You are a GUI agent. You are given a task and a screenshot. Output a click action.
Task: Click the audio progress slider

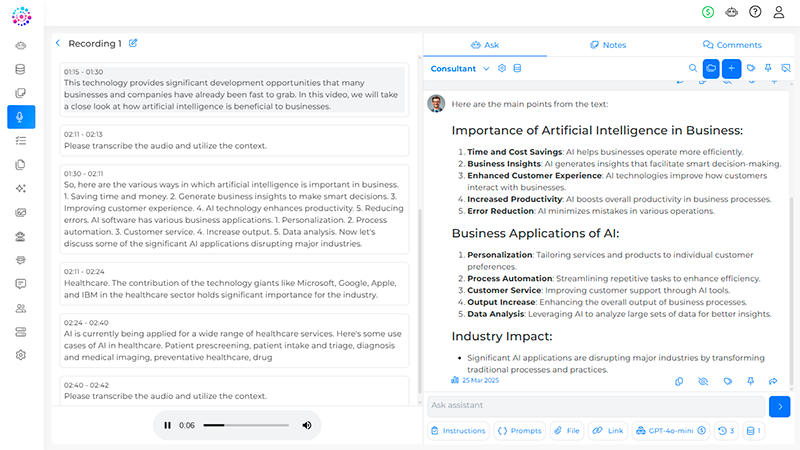(x=246, y=425)
